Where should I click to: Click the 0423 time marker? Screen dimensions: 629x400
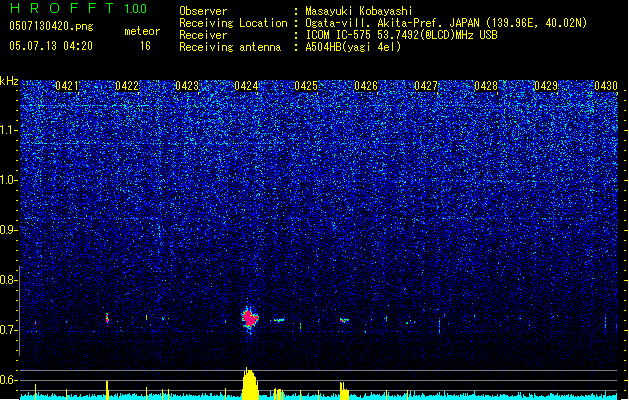pyautogui.click(x=187, y=86)
